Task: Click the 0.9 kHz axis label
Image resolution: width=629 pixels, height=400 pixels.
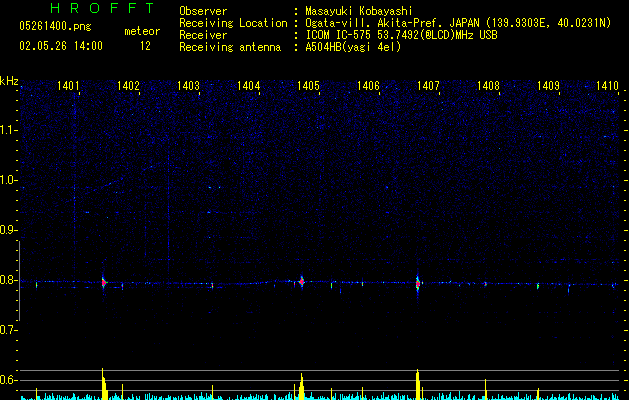Action: (x=8, y=230)
